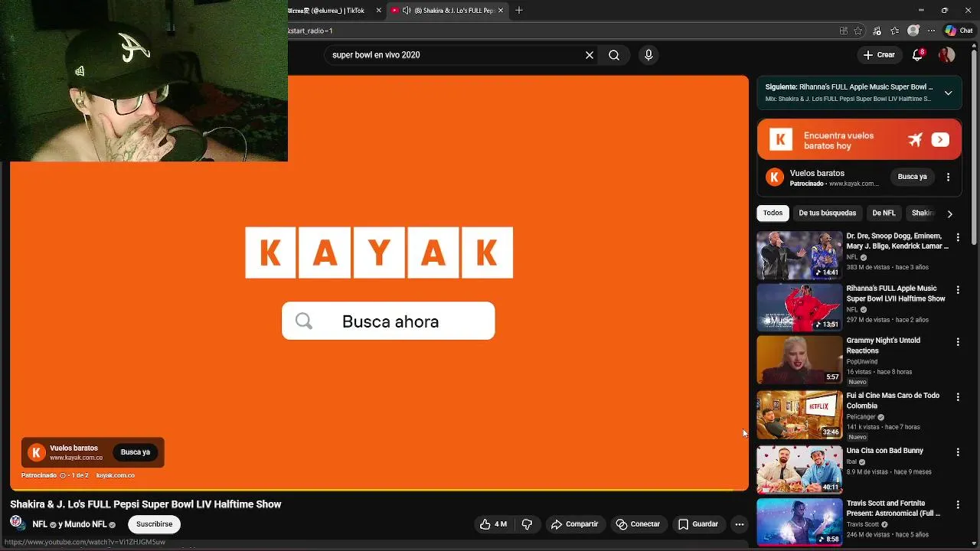
Task: Click the Compartir button
Action: point(575,524)
